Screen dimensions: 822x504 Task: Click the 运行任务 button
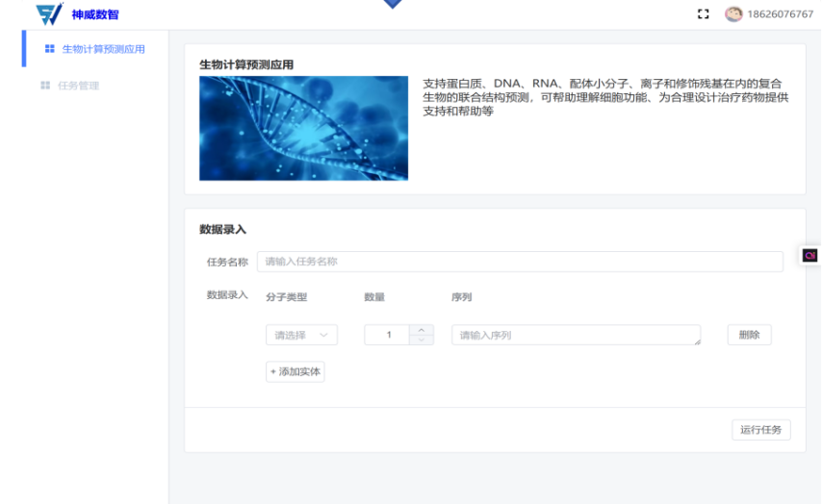tap(760, 430)
